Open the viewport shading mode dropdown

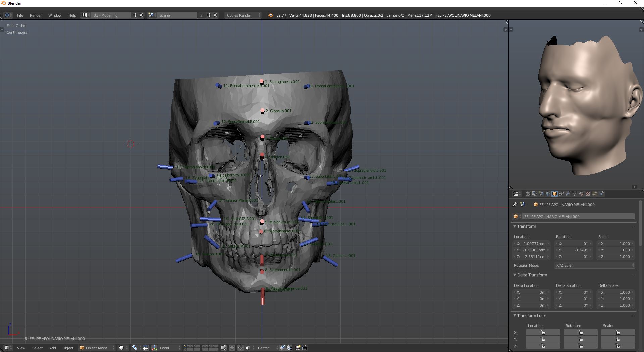tap(123, 348)
